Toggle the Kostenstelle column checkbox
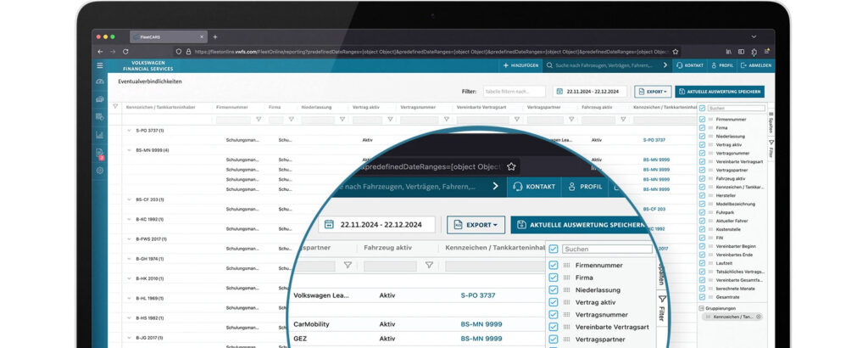The width and height of the screenshot is (868, 348). tap(703, 229)
